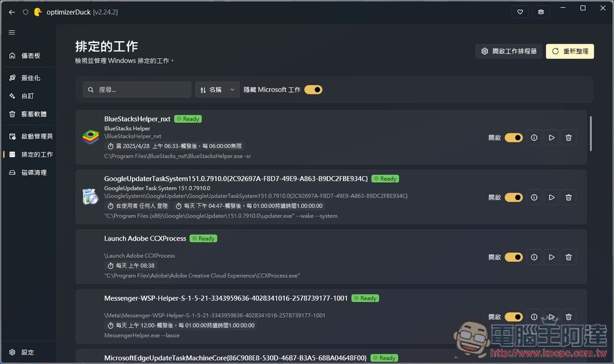Click Ready badge of Launch Adobe CCXProcess

(203, 238)
